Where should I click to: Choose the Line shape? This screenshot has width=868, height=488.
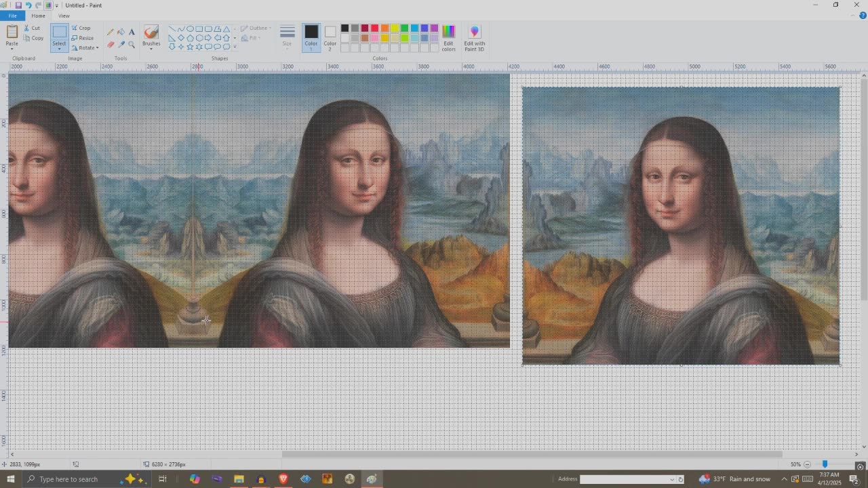tap(172, 29)
